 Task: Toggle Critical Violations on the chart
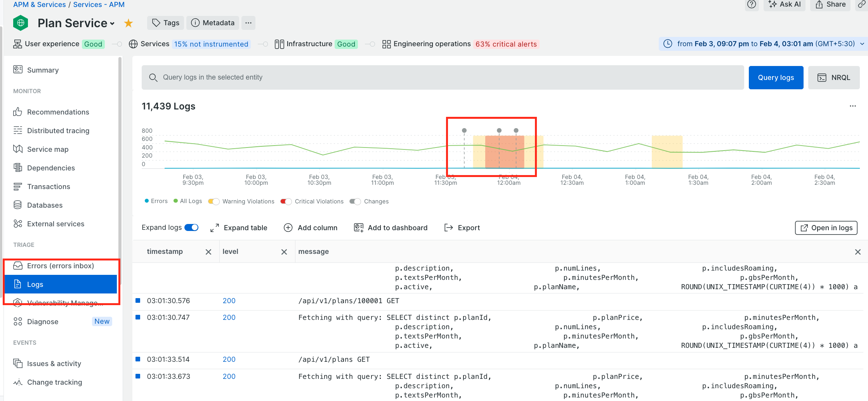[x=286, y=201]
